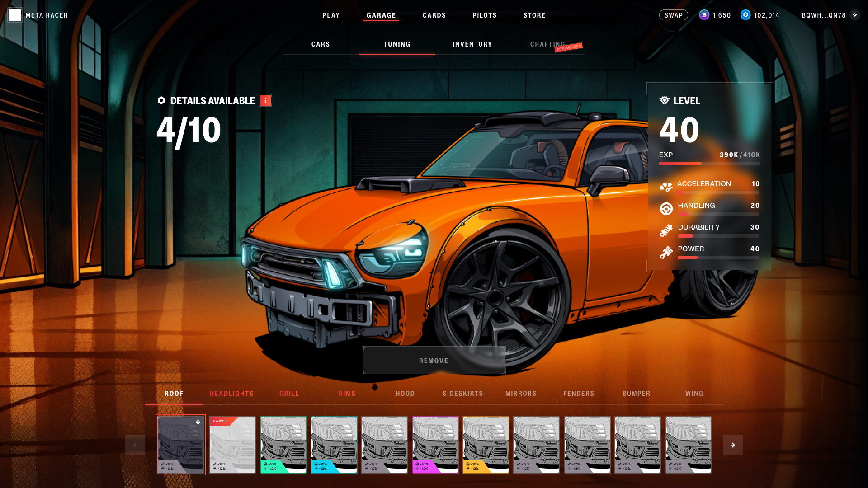Click the Handling steering wheel icon
Screen dimensions: 868x488
pos(666,208)
